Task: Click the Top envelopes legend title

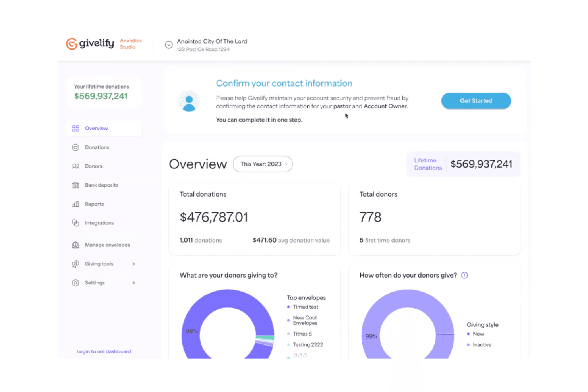Action: click(x=306, y=298)
